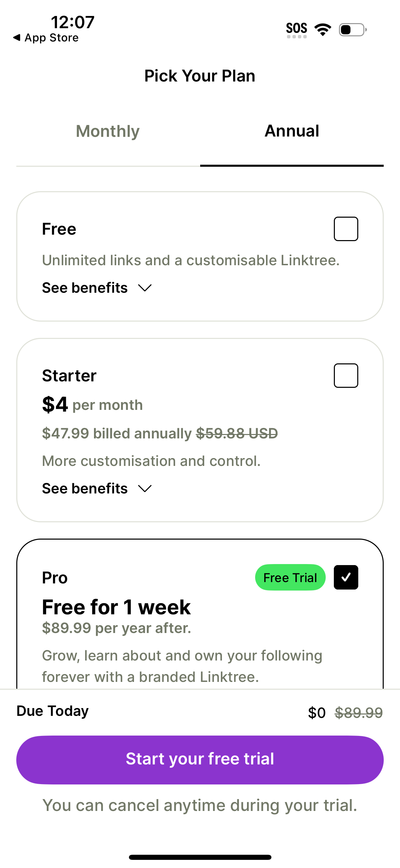Expand benefits of the Free plan
Image resolution: width=400 pixels, height=868 pixels.
pyautogui.click(x=85, y=287)
